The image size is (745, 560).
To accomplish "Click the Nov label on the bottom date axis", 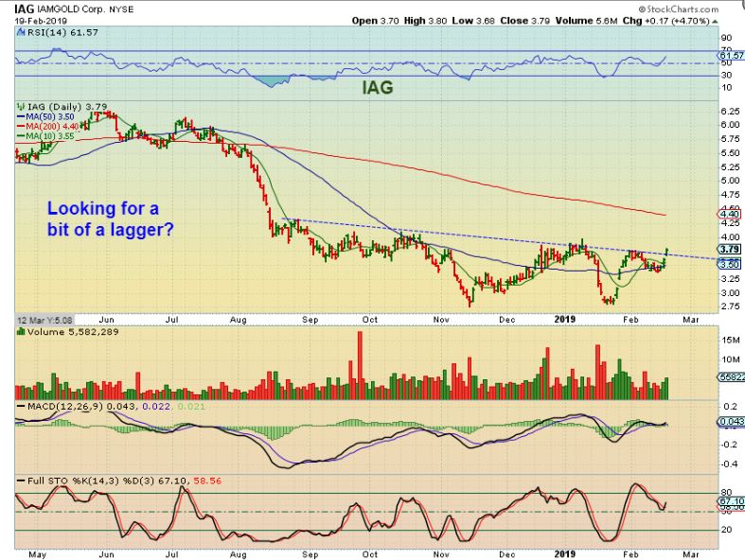I will pos(441,554).
